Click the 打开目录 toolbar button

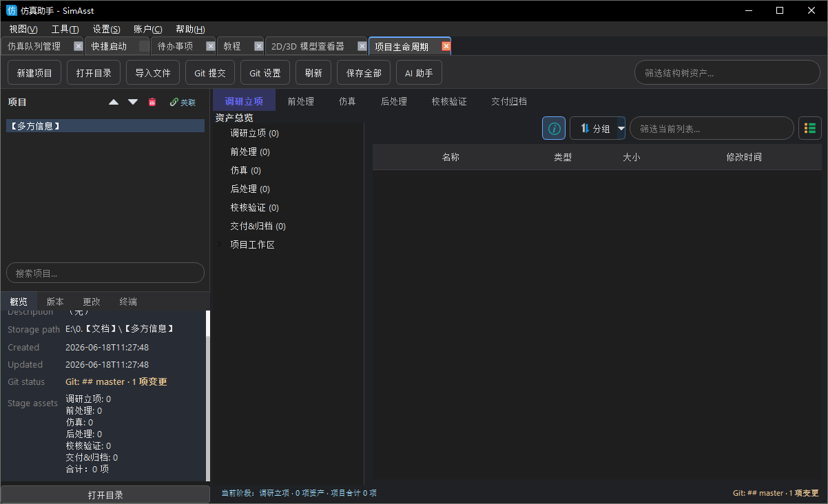(x=94, y=72)
